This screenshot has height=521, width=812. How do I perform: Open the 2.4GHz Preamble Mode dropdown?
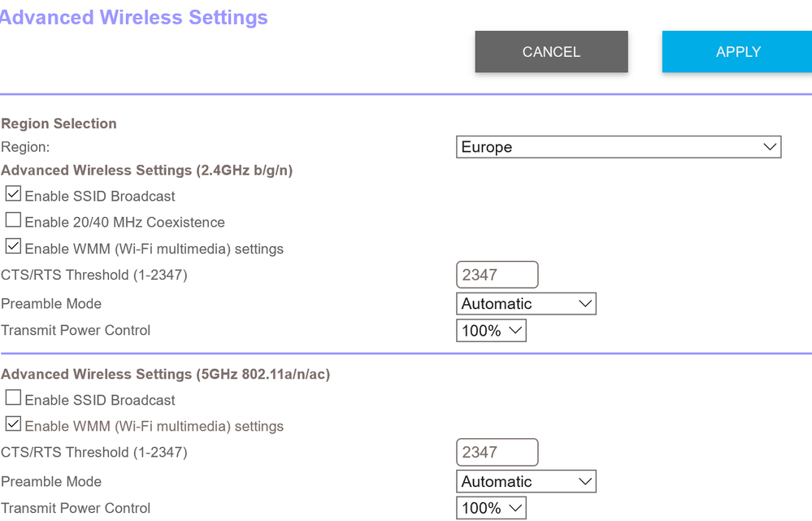[526, 303]
